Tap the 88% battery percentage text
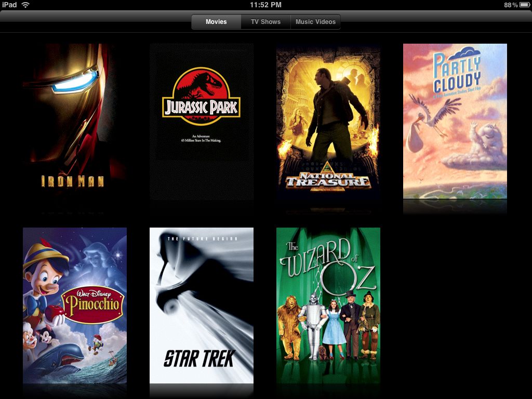 click(x=511, y=5)
